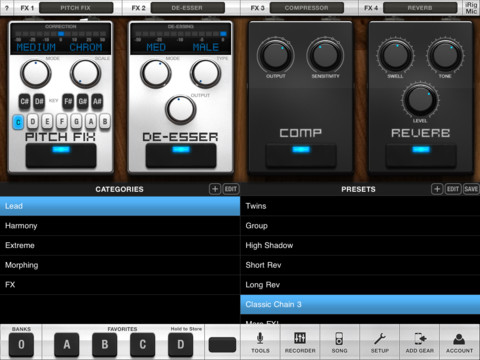Click Save button in Presets header
Image resolution: width=480 pixels, height=360 pixels.
[x=471, y=189]
